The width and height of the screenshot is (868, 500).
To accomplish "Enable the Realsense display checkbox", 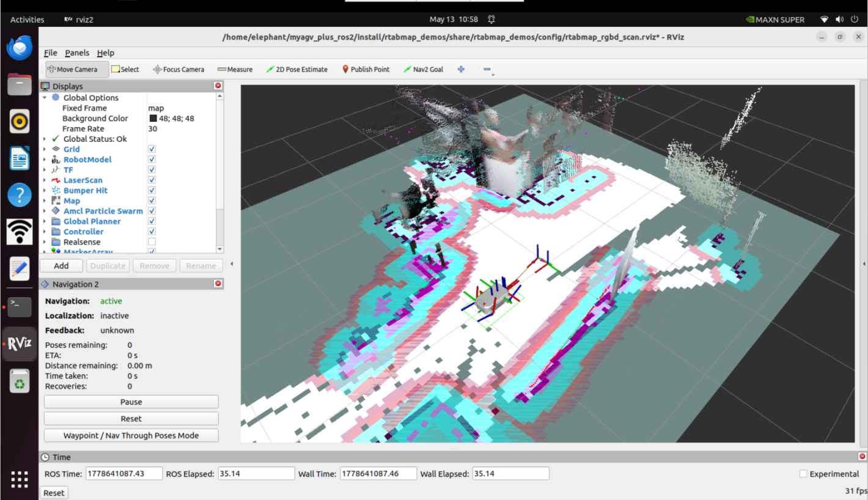I will [152, 241].
